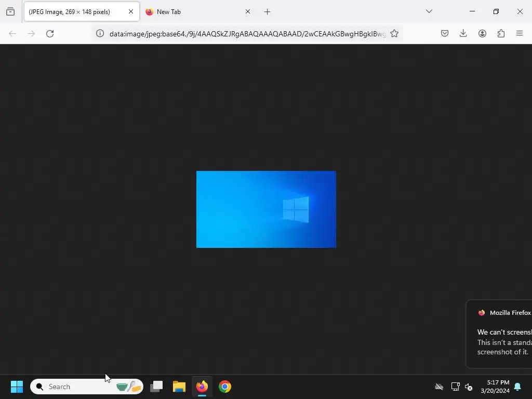
Task: Open the clock showing 5:17 PM
Action: tap(495, 387)
